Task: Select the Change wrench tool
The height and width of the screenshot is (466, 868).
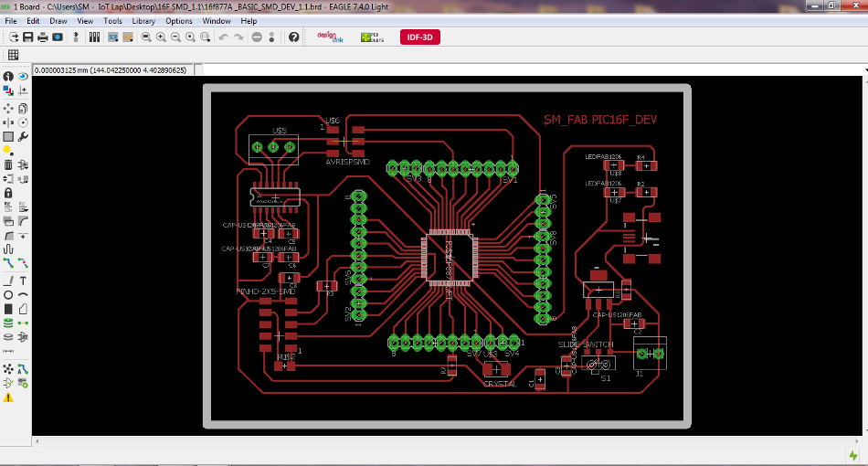Action: point(23,137)
